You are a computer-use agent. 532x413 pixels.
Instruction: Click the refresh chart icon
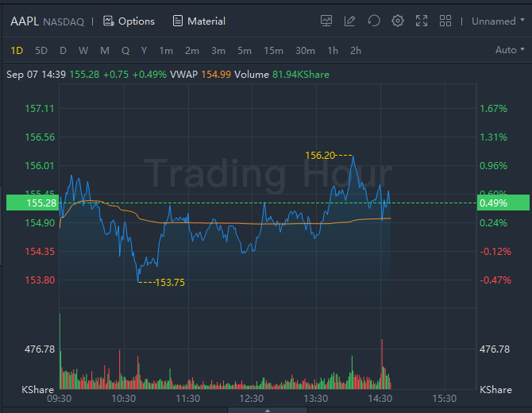point(374,21)
